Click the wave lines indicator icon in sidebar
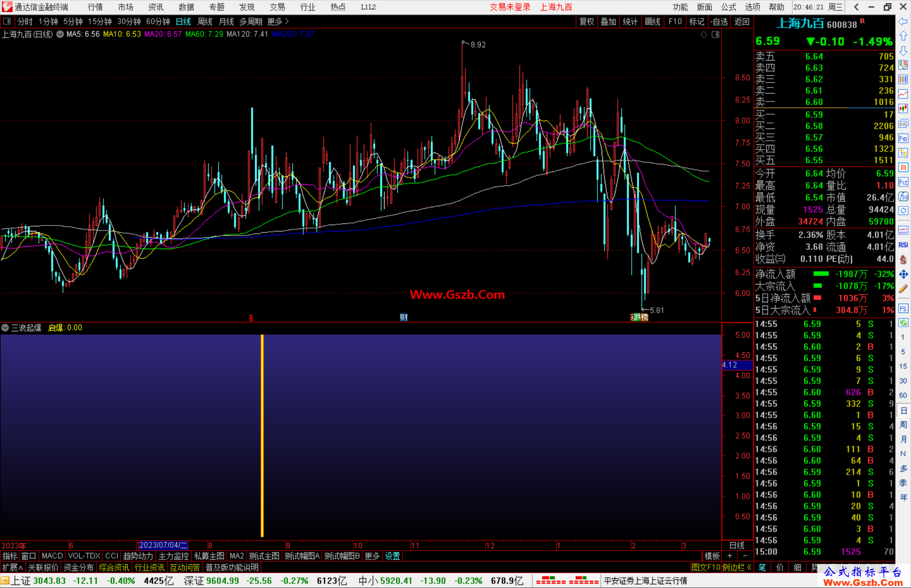Image resolution: width=911 pixels, height=588 pixels. coord(903,230)
